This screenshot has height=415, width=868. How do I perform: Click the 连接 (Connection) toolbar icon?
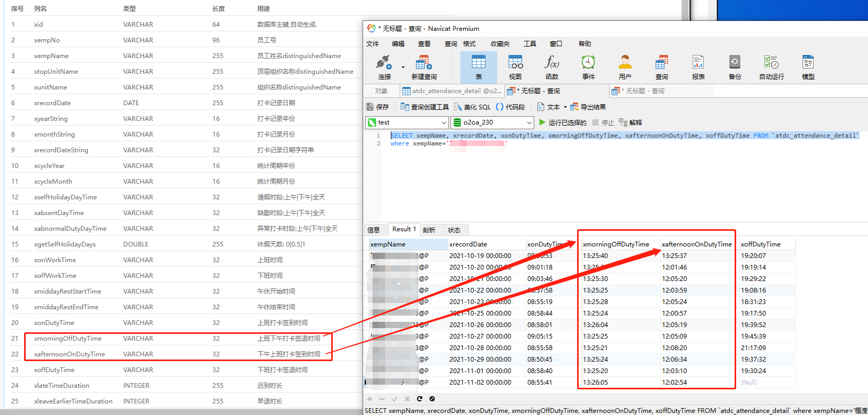[x=384, y=68]
